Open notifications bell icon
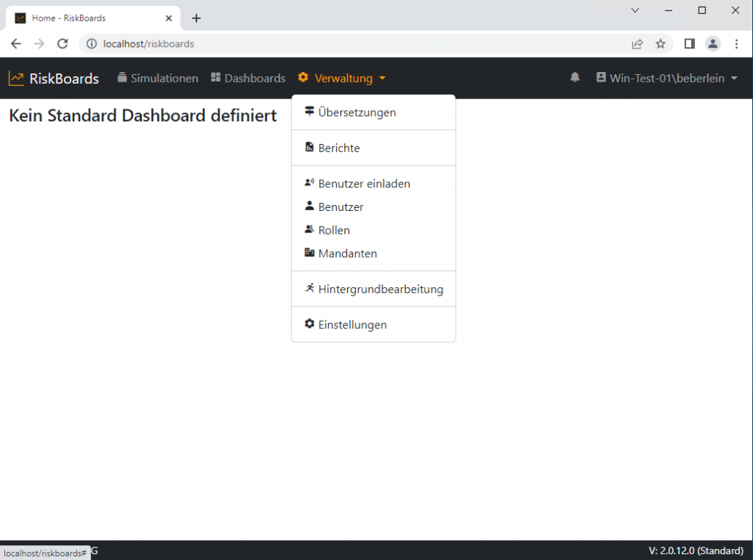Image resolution: width=753 pixels, height=560 pixels. click(x=575, y=77)
